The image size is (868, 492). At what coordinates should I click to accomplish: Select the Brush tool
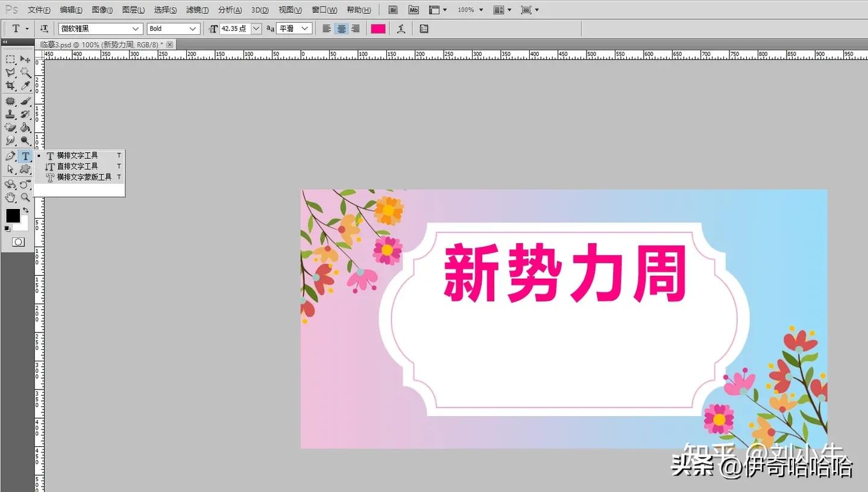[x=25, y=100]
